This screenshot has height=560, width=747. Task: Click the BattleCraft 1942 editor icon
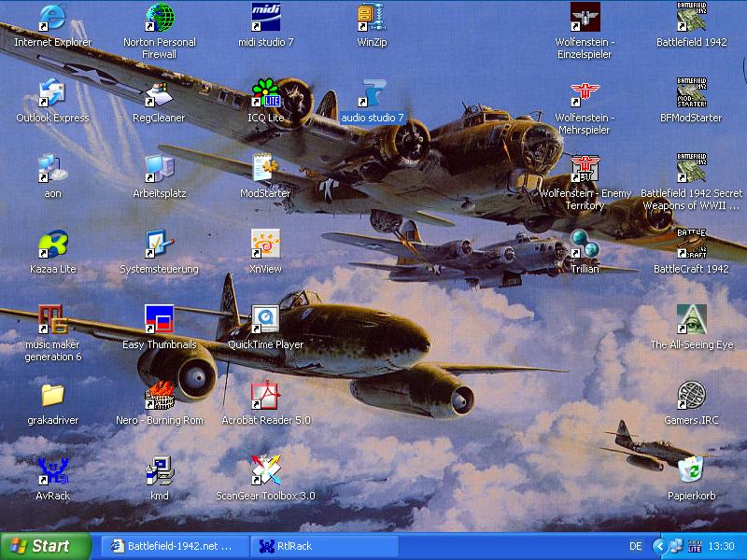click(691, 245)
